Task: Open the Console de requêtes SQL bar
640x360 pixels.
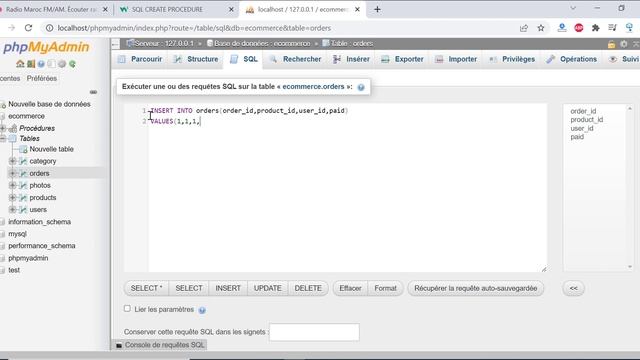Action: [160, 345]
